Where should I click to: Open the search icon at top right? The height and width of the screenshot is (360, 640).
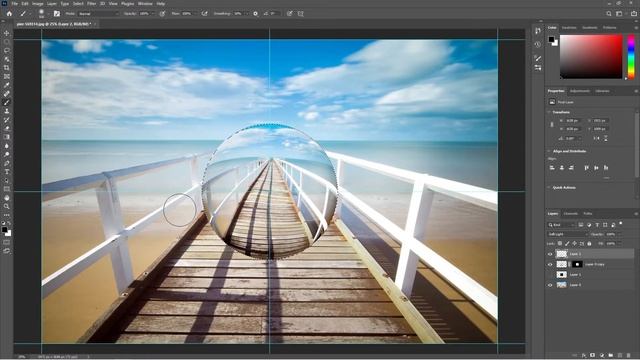pos(609,13)
